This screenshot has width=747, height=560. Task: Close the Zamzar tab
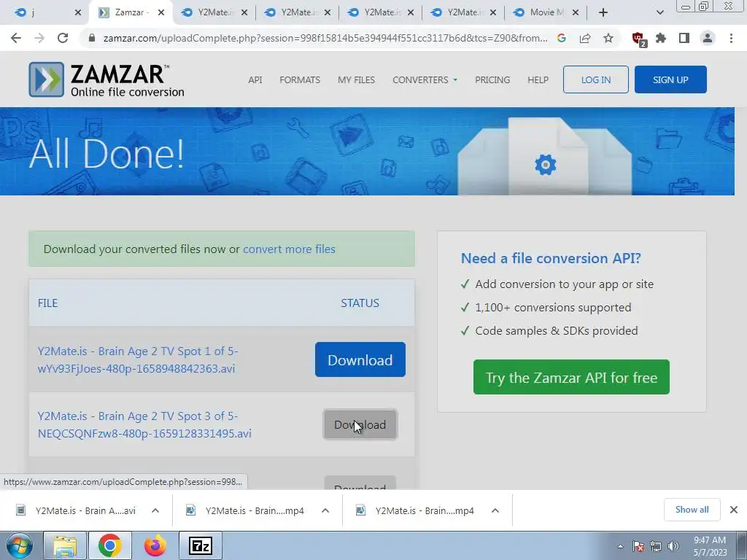pyautogui.click(x=161, y=12)
